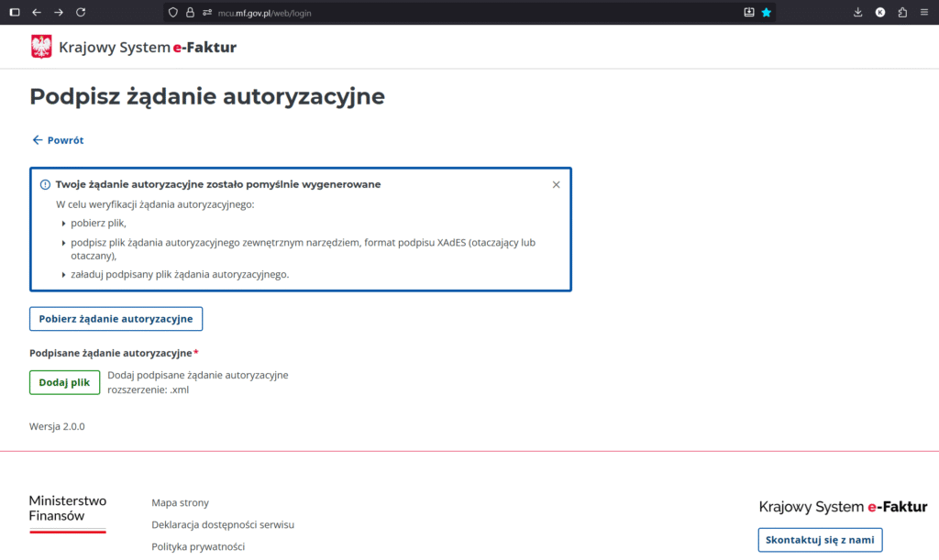
Task: Click the padlock site security icon
Action: click(190, 13)
